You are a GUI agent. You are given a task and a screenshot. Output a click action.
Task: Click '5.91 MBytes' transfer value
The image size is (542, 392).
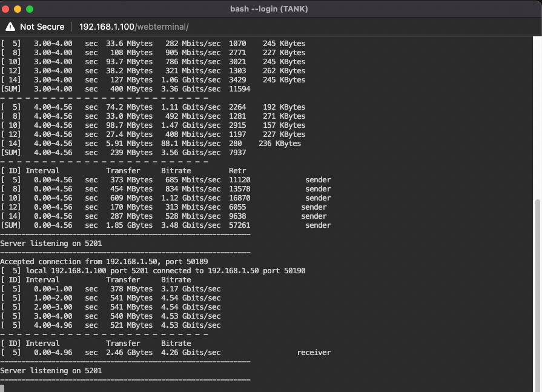click(129, 144)
